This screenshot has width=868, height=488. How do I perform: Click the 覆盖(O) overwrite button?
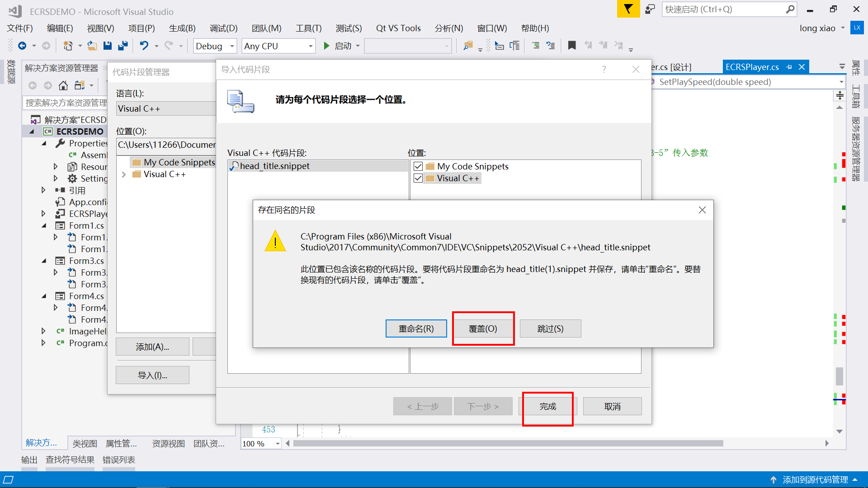(483, 328)
